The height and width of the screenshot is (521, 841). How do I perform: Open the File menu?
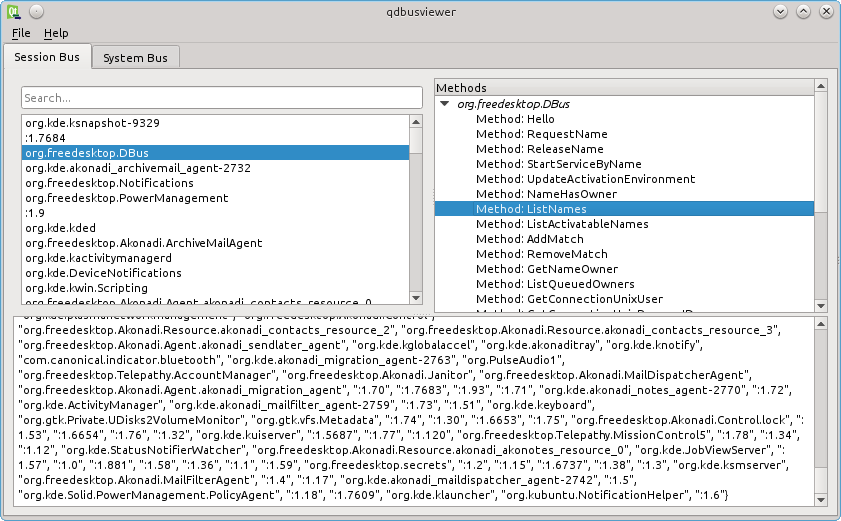click(21, 33)
